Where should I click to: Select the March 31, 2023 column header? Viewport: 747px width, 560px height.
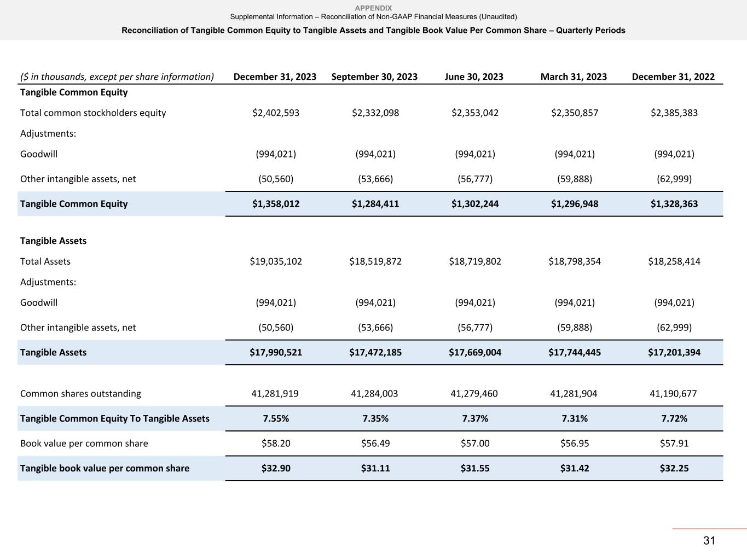pyautogui.click(x=574, y=77)
